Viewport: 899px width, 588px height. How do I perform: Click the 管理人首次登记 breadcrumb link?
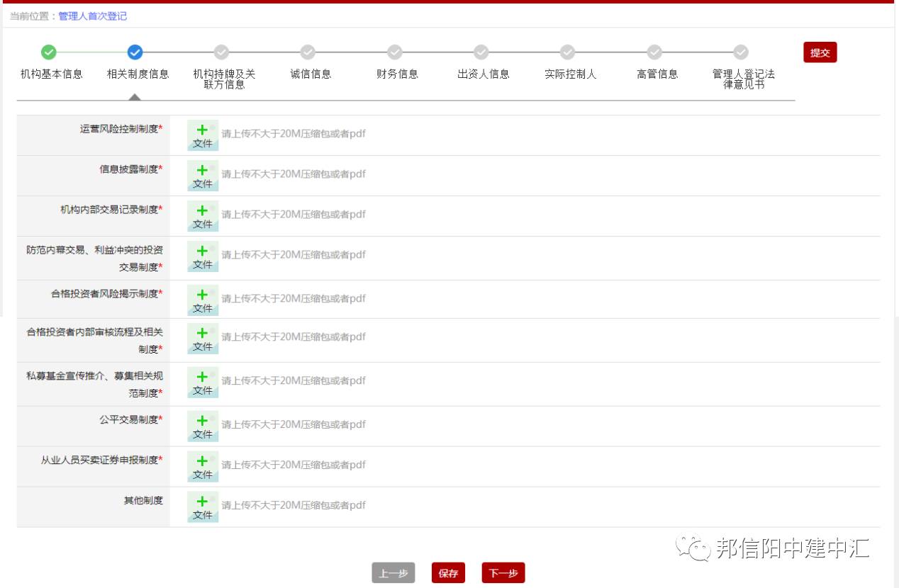point(92,16)
